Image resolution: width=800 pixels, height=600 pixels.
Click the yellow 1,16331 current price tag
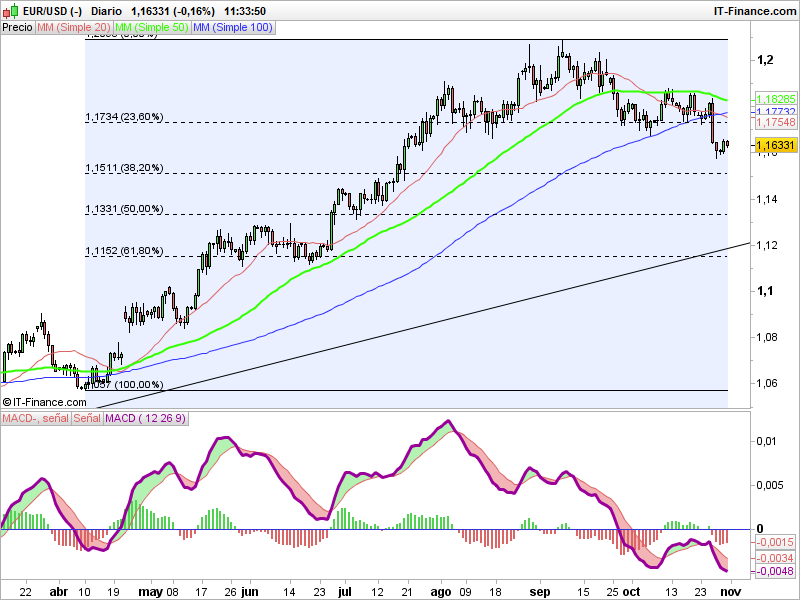pyautogui.click(x=776, y=145)
